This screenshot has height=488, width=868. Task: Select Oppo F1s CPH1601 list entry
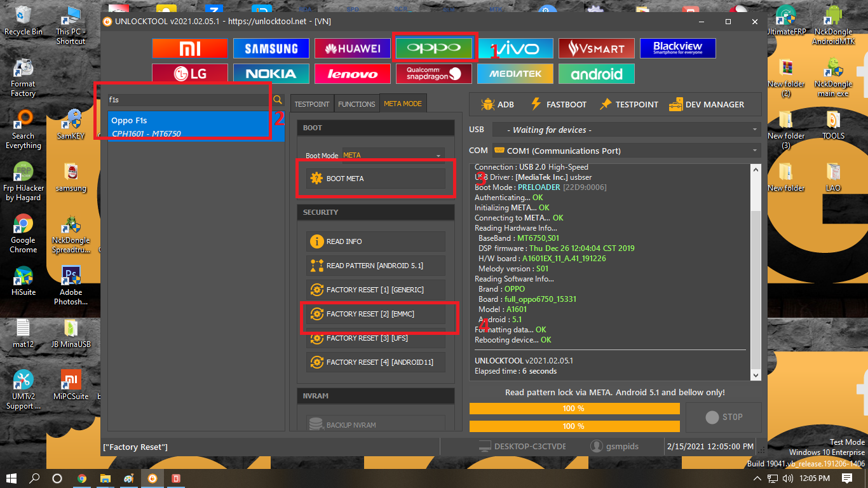[x=196, y=126]
